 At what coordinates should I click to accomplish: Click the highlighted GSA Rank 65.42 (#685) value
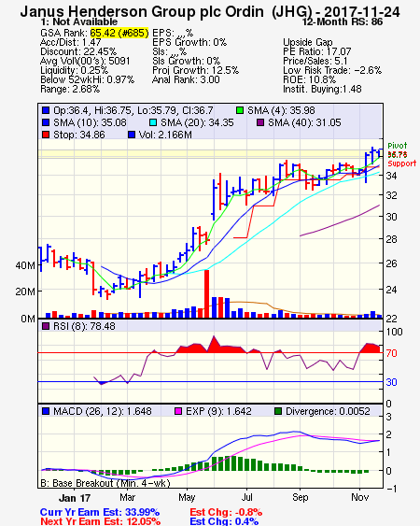119,33
